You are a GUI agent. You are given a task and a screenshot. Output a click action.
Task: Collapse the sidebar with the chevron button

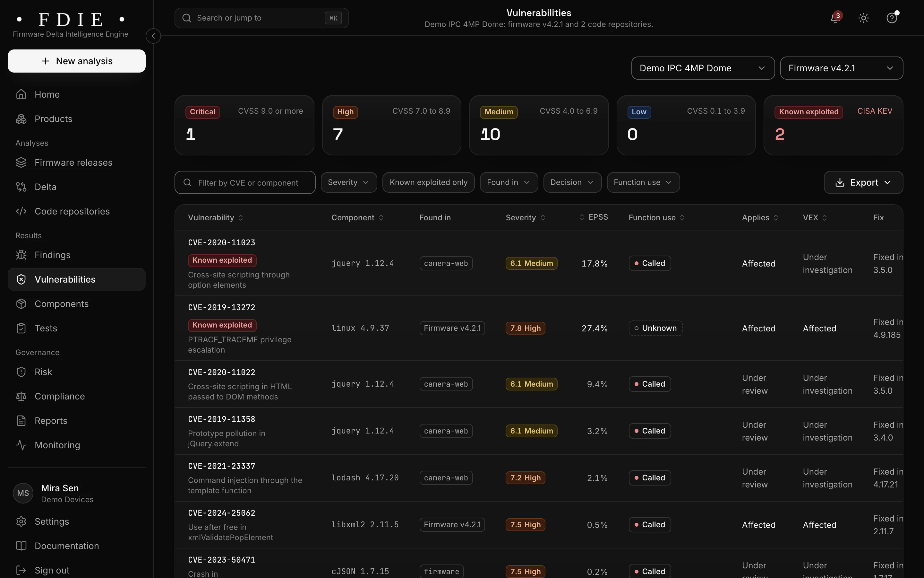click(x=153, y=36)
